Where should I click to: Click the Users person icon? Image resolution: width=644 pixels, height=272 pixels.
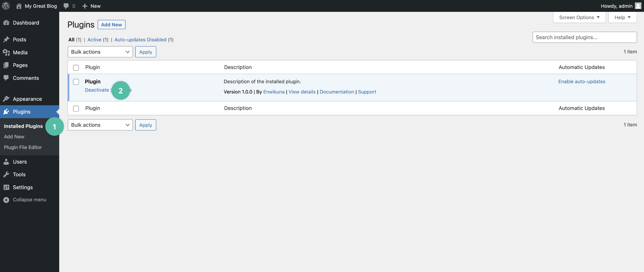coord(6,162)
